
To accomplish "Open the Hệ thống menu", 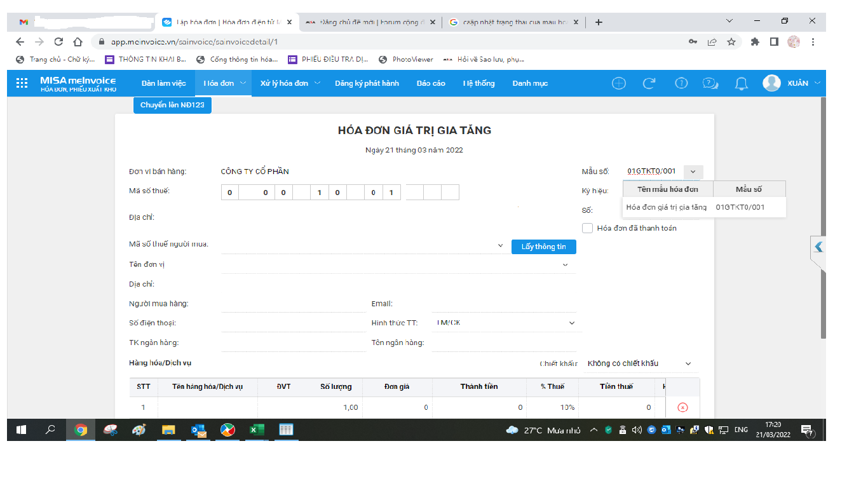I will click(478, 83).
